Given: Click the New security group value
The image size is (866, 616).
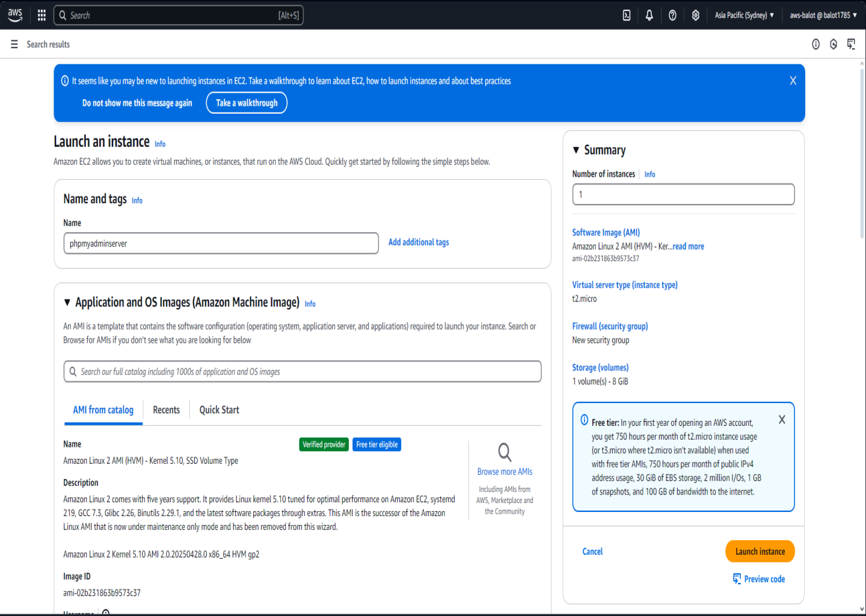Looking at the screenshot, I should click(601, 340).
